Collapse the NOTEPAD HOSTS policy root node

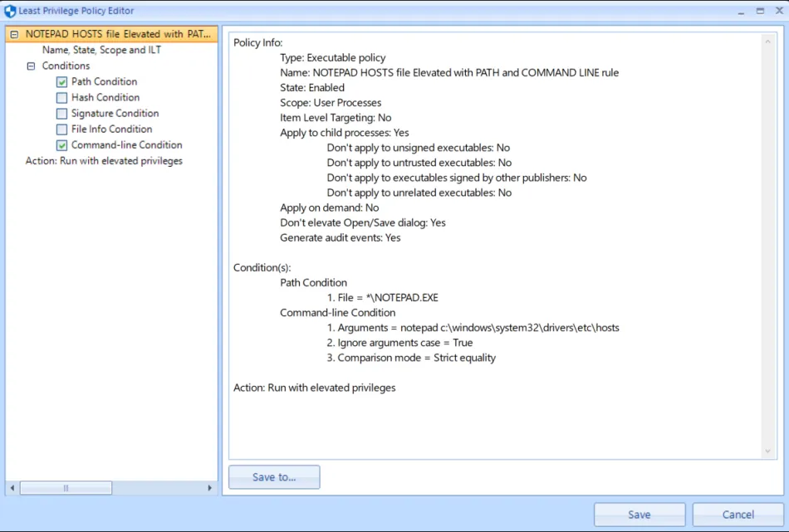14,35
